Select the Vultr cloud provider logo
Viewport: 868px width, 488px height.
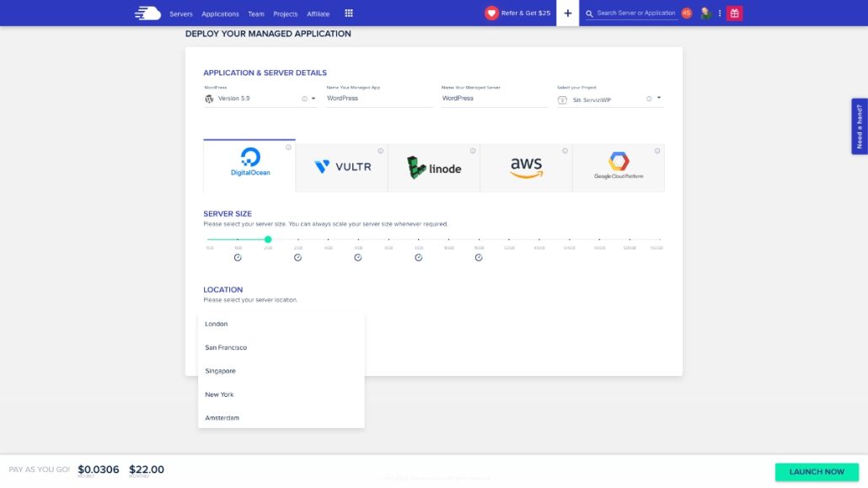coord(340,167)
